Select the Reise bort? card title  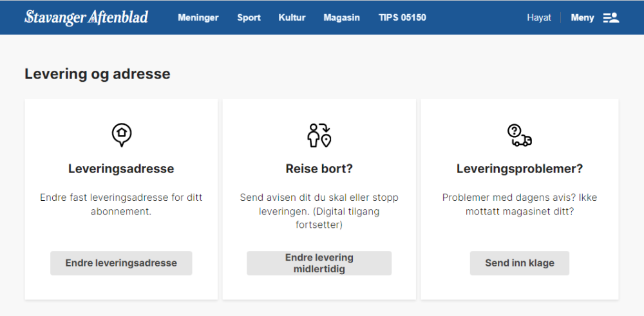319,169
